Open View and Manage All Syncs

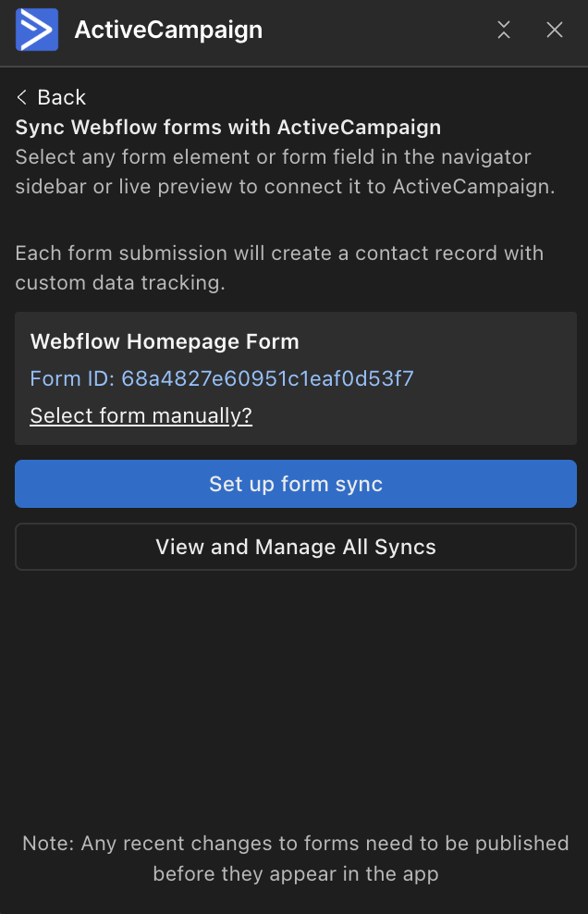pos(294,547)
